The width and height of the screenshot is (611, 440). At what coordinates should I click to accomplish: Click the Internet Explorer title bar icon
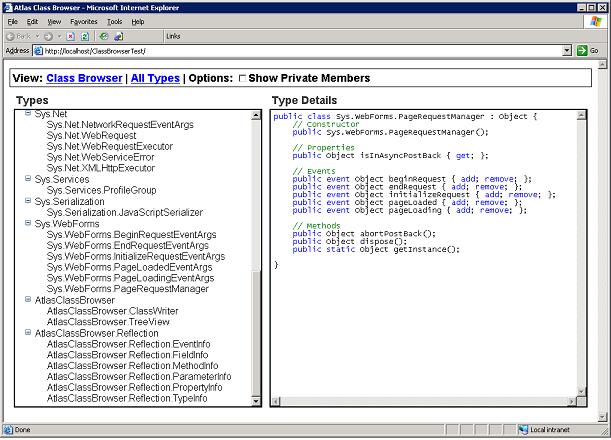point(7,7)
